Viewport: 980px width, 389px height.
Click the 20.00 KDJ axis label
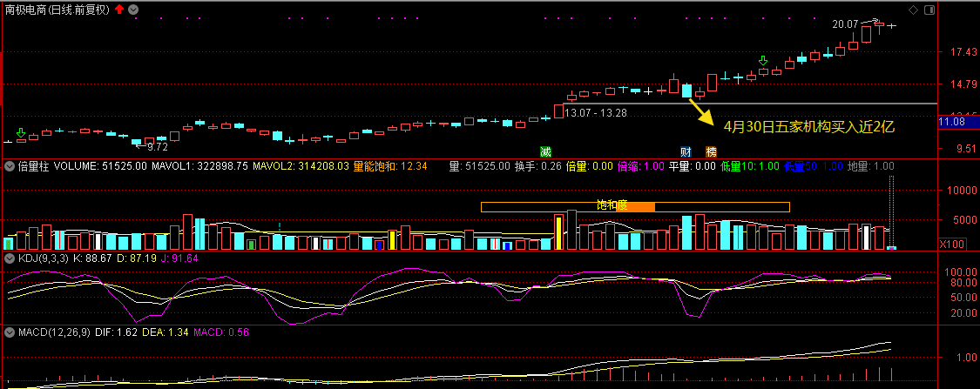[963, 312]
